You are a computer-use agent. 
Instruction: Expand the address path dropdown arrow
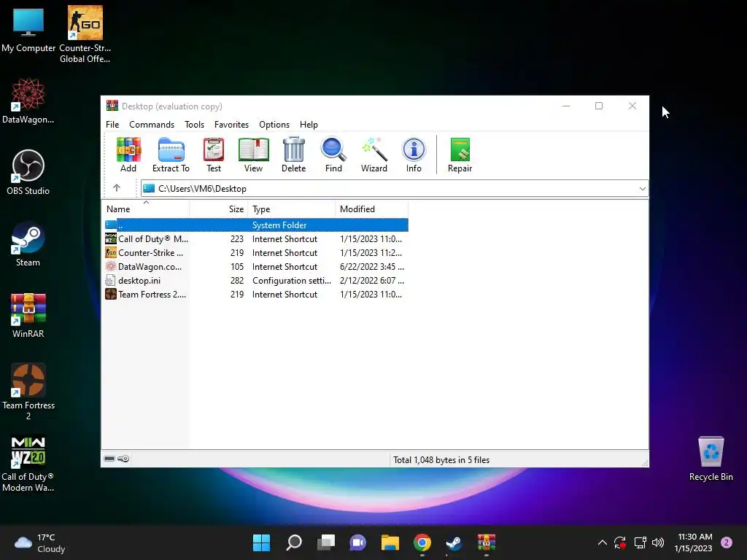pos(642,189)
